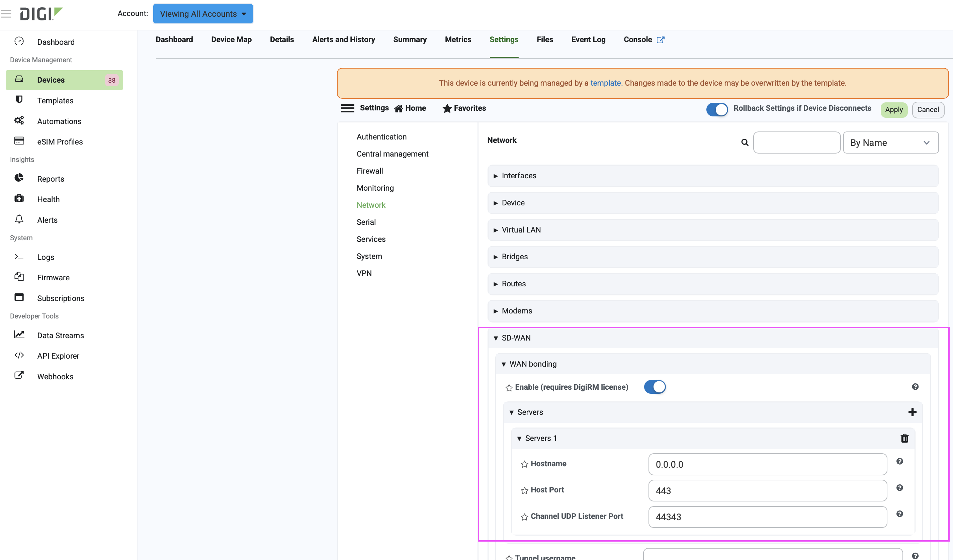953x560 pixels.
Task: Click the Home icon in settings bar
Action: pyautogui.click(x=398, y=109)
